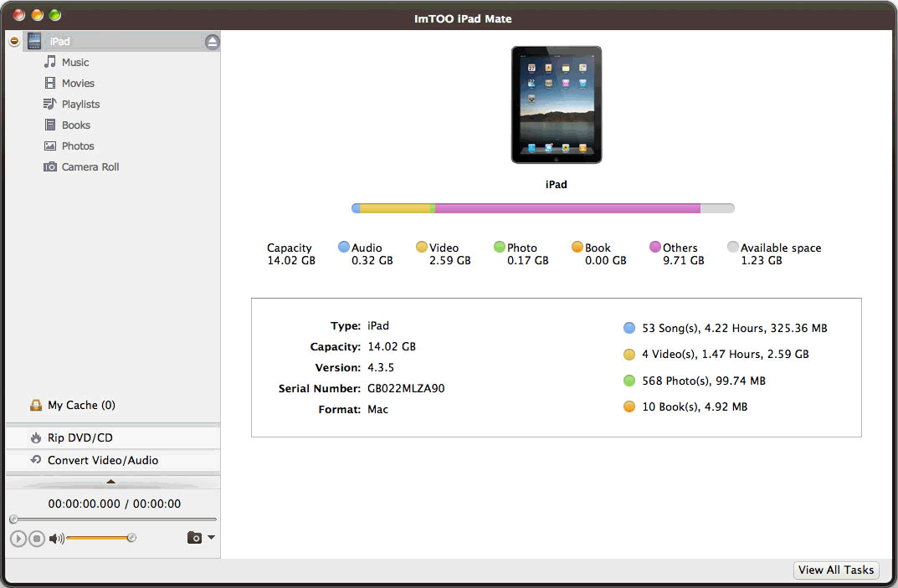The height and width of the screenshot is (588, 898).
Task: Click the yellow Video legend dot
Action: point(422,247)
